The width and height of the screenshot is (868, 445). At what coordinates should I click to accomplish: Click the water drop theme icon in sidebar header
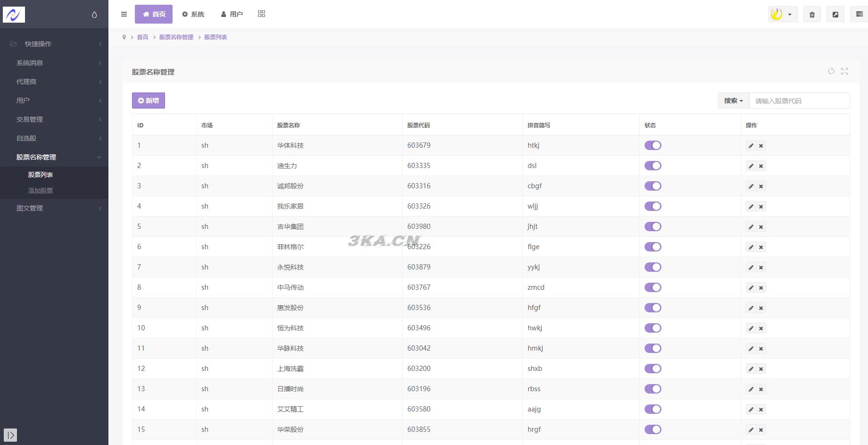tap(94, 15)
